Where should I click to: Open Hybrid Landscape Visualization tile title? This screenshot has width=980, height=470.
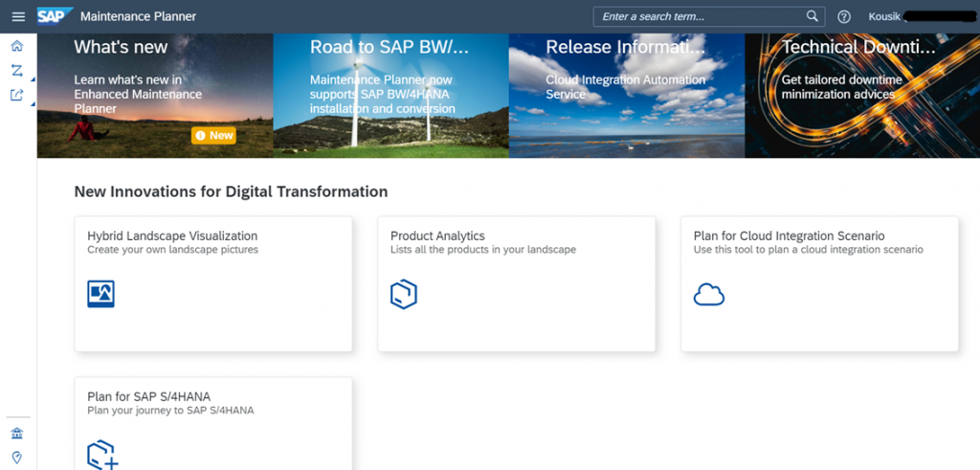click(x=172, y=235)
